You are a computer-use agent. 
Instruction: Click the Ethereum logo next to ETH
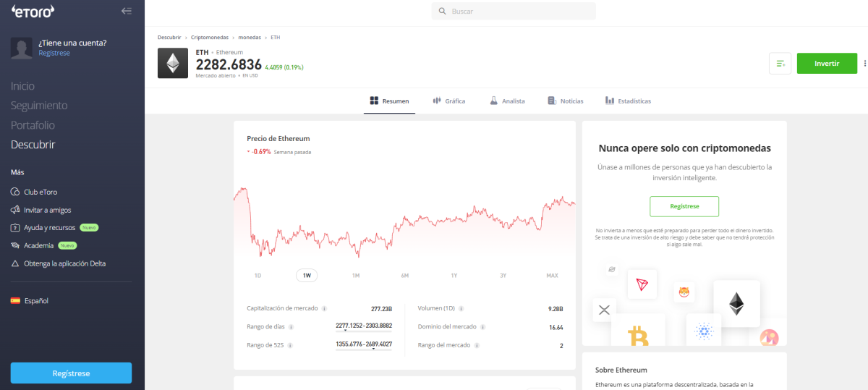(x=173, y=63)
